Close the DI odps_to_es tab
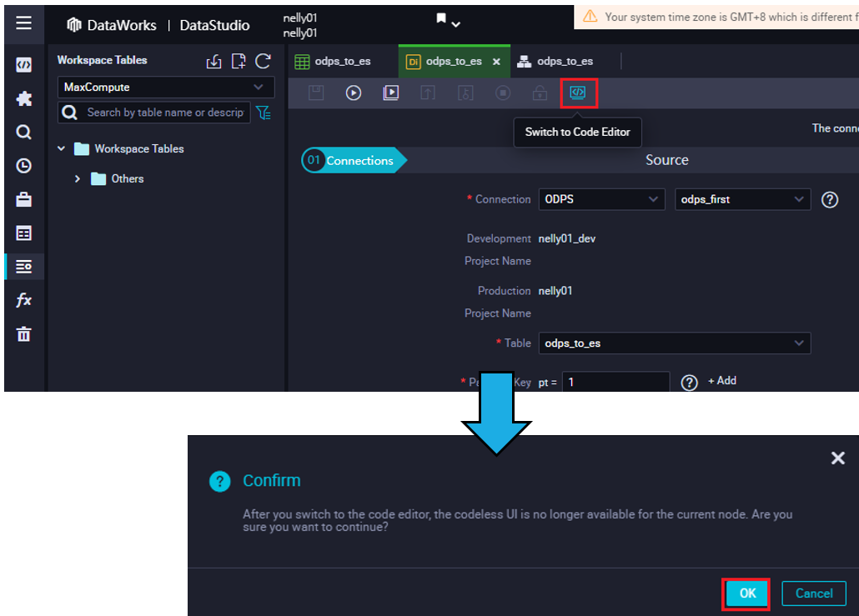859x616 pixels. [496, 62]
